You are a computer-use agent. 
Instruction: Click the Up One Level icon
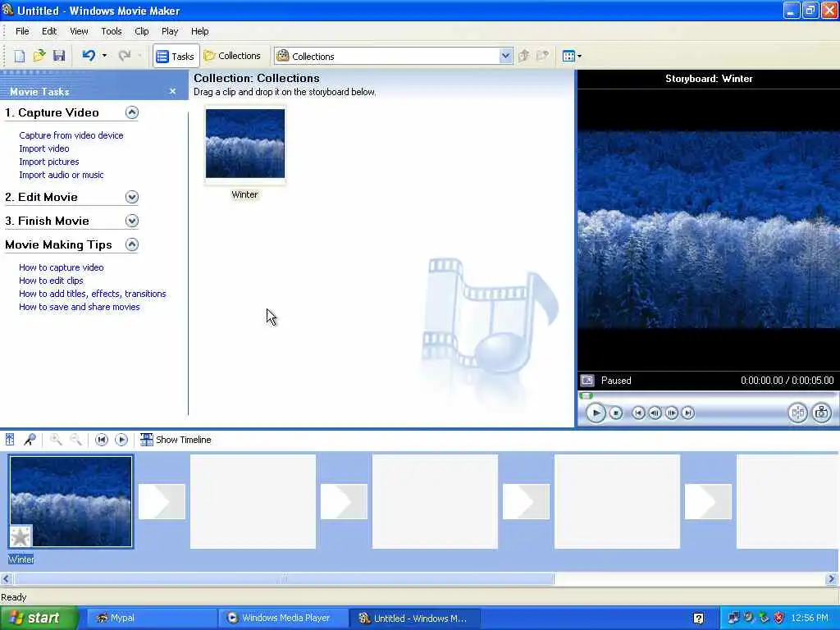[524, 56]
